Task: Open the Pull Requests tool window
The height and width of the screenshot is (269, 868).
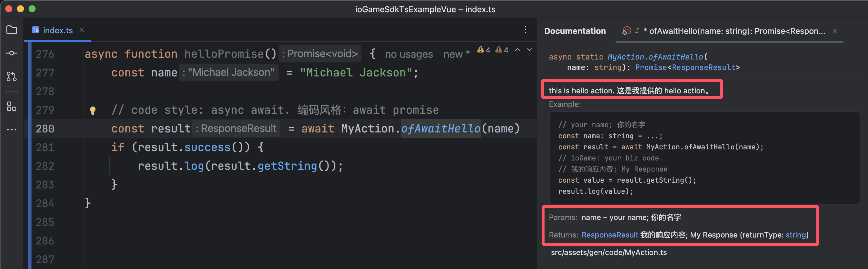Action: point(11,76)
